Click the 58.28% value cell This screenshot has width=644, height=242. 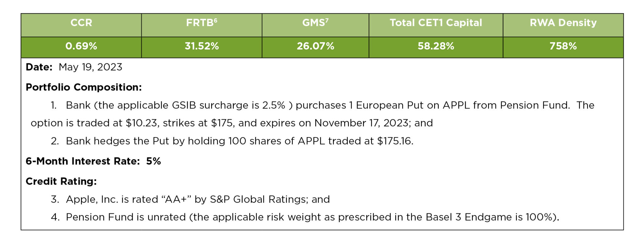pyautogui.click(x=436, y=46)
